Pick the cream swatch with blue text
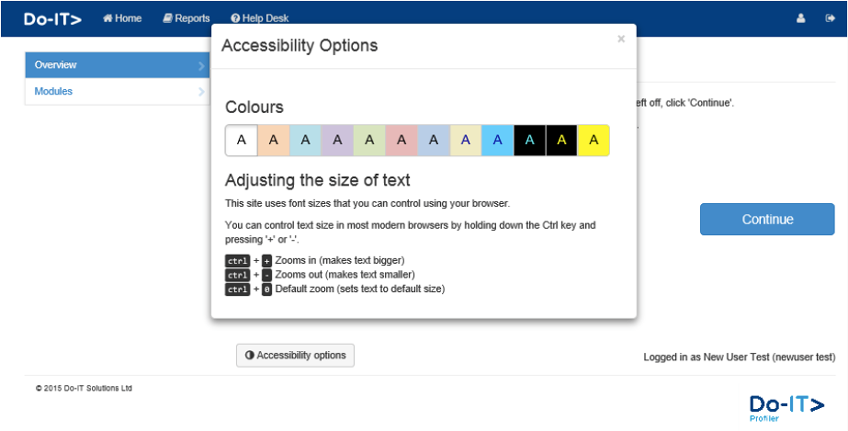Viewport: 848px width, 431px height. pyautogui.click(x=465, y=140)
